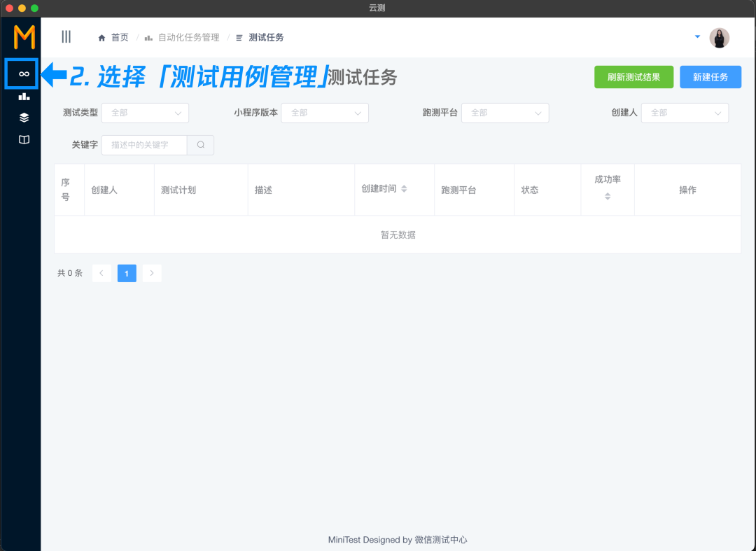Click the 暂无数据 empty table text
Screen dimensions: 756x551
[x=398, y=235]
